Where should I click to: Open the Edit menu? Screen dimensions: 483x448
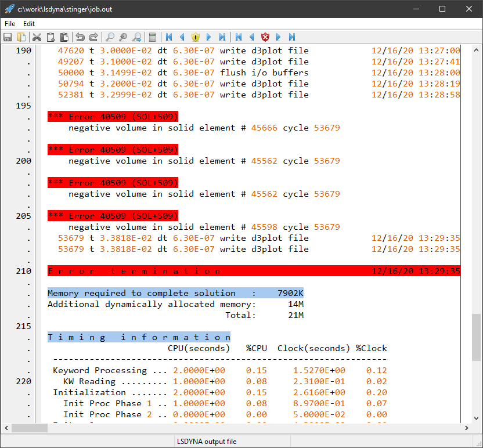pyautogui.click(x=29, y=24)
